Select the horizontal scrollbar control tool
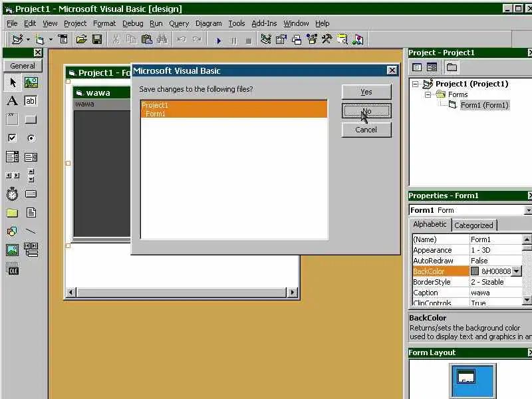The image size is (532, 399). pos(13,176)
